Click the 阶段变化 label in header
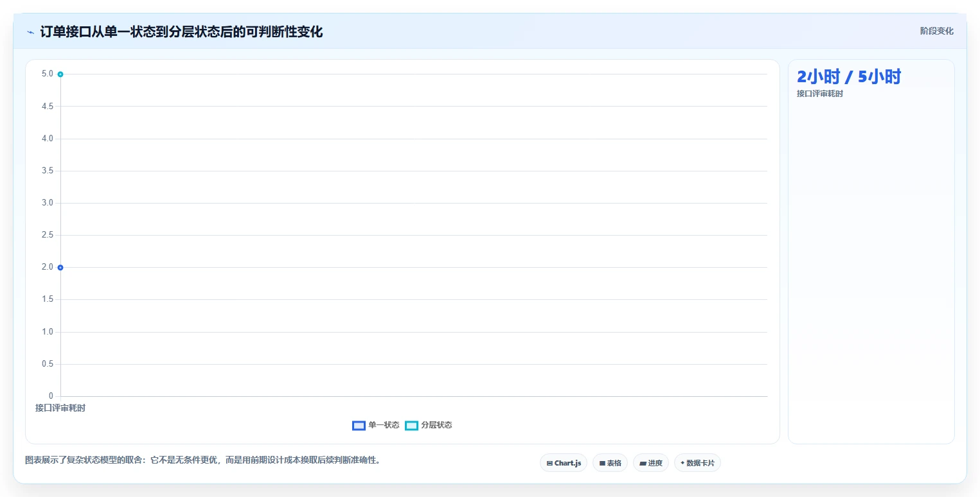The image size is (980, 497). point(937,31)
